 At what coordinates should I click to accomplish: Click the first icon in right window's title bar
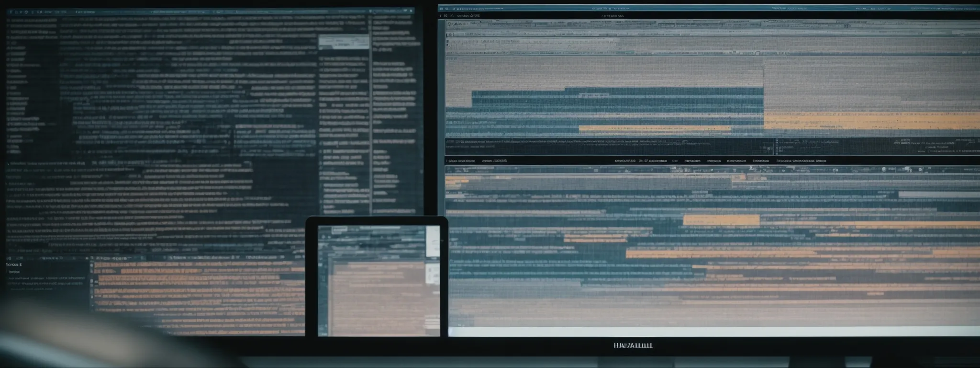click(441, 9)
